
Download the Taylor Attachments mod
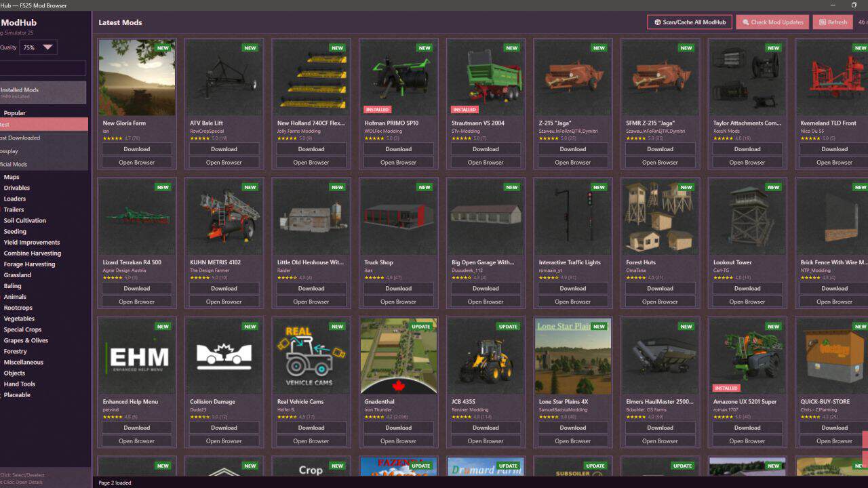click(x=747, y=149)
